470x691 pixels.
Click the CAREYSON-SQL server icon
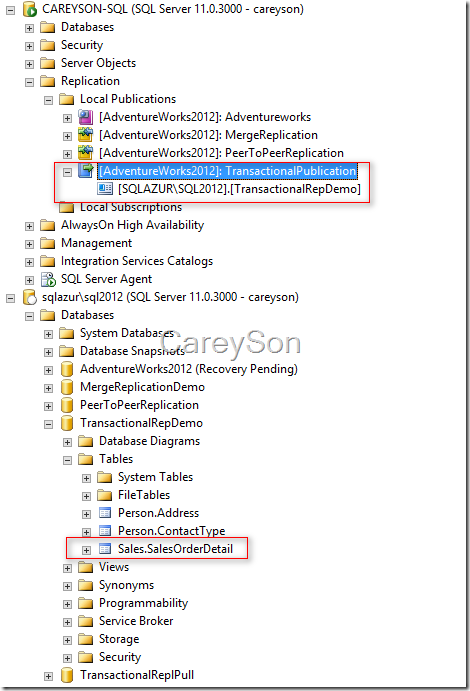(x=30, y=9)
